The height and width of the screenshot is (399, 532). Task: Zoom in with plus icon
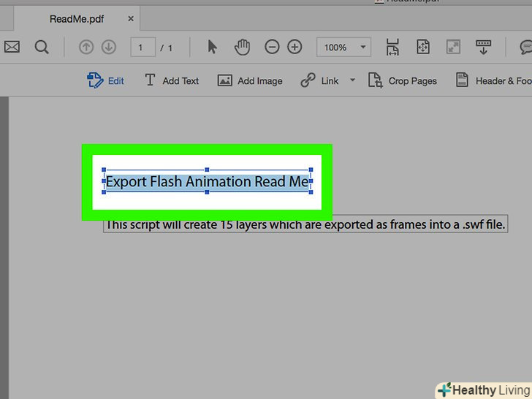click(294, 47)
